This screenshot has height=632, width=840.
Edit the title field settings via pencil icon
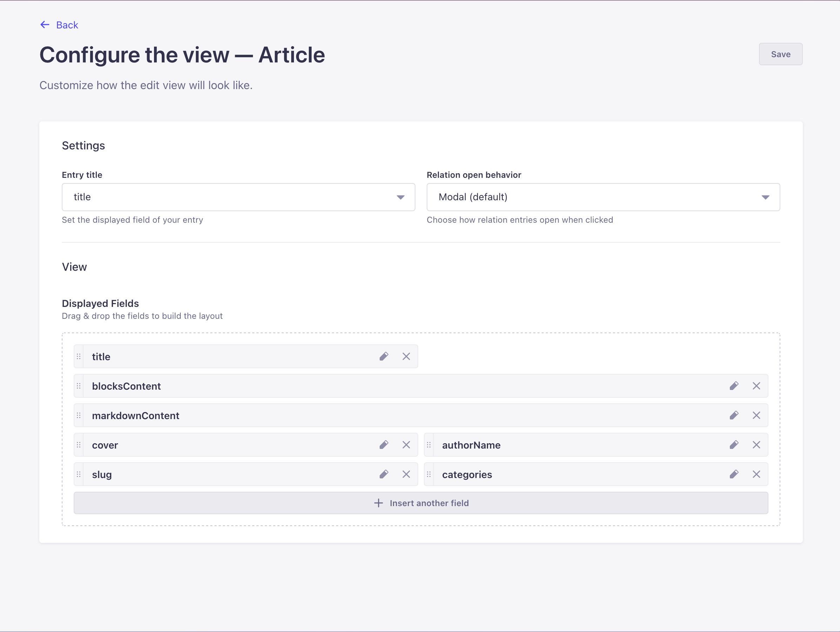pos(384,356)
